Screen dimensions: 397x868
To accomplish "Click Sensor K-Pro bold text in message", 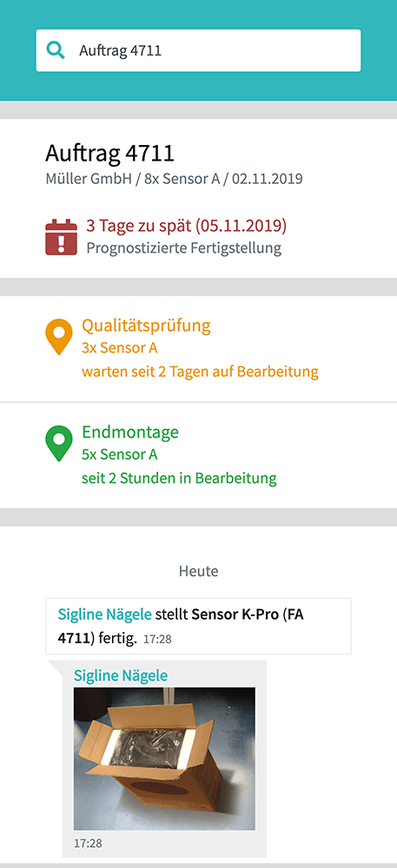I will (233, 614).
